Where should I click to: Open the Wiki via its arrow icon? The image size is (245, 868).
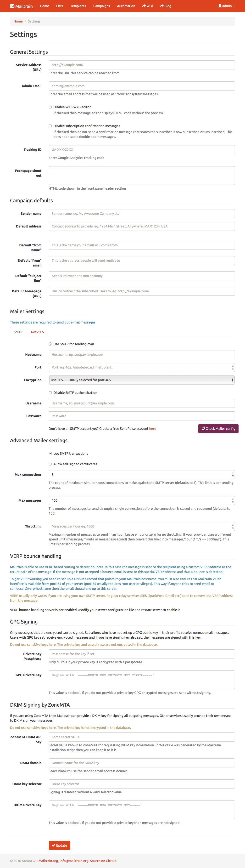point(144,6)
